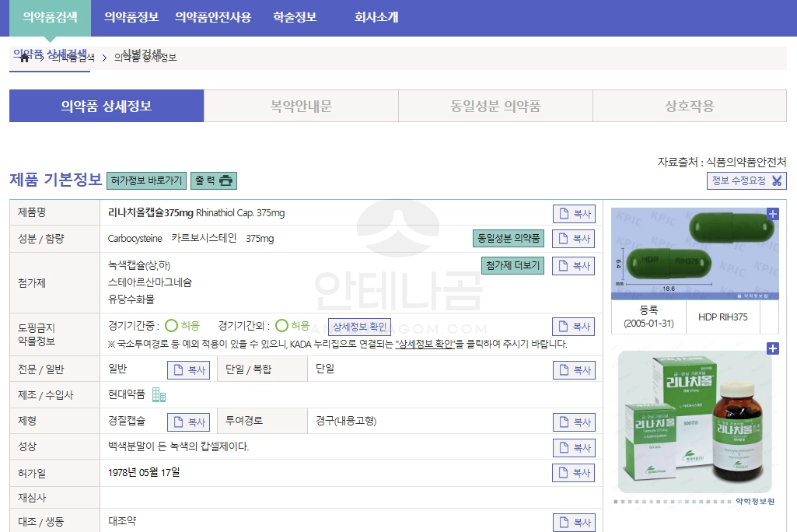This screenshot has height=532, width=797.
Task: Select the 의약품 상세정보 tab
Action: (x=107, y=106)
